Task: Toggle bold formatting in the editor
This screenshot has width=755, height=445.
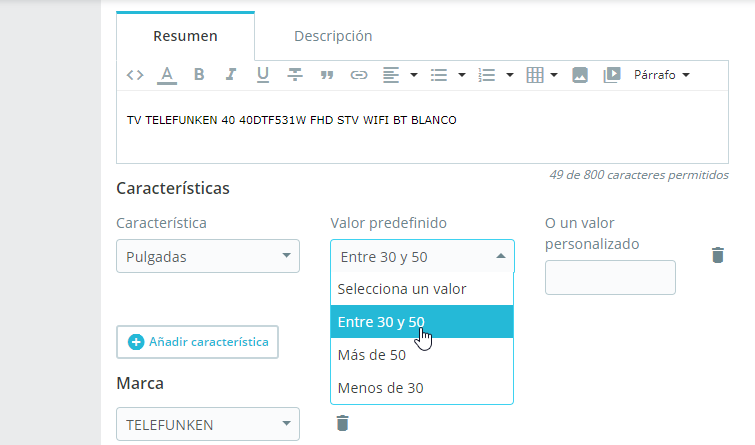Action: (x=199, y=75)
